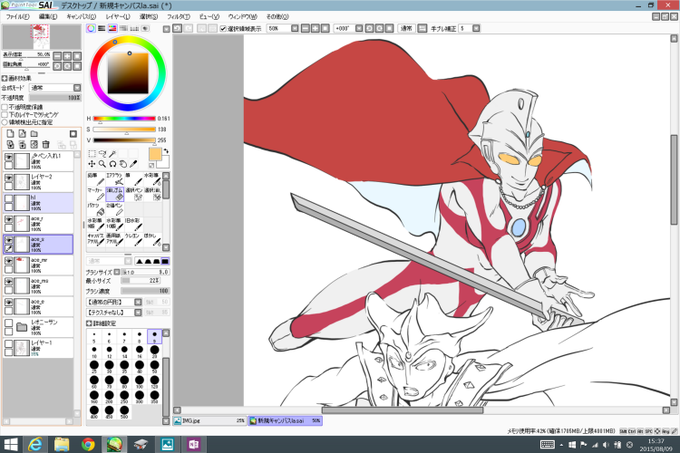Viewport: 680px width, 453px height.
Task: Open zoom percentage dropdown showing 50%
Action: click(x=295, y=28)
